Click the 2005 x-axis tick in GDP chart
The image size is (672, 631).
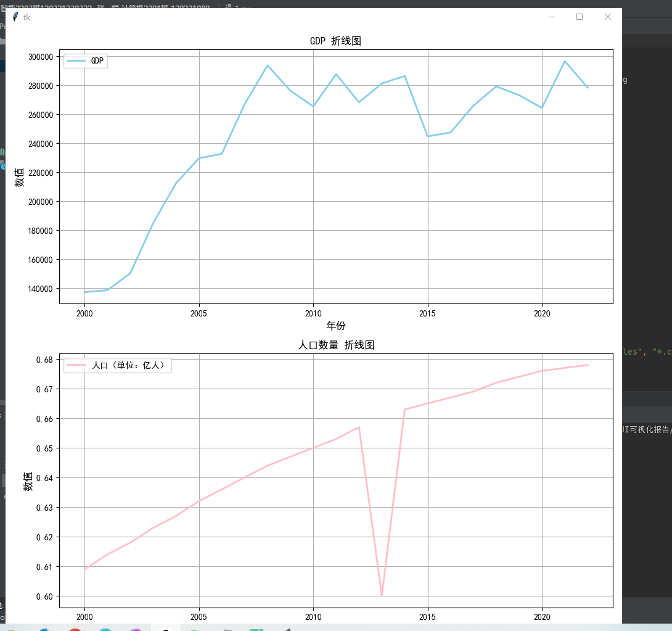click(199, 313)
